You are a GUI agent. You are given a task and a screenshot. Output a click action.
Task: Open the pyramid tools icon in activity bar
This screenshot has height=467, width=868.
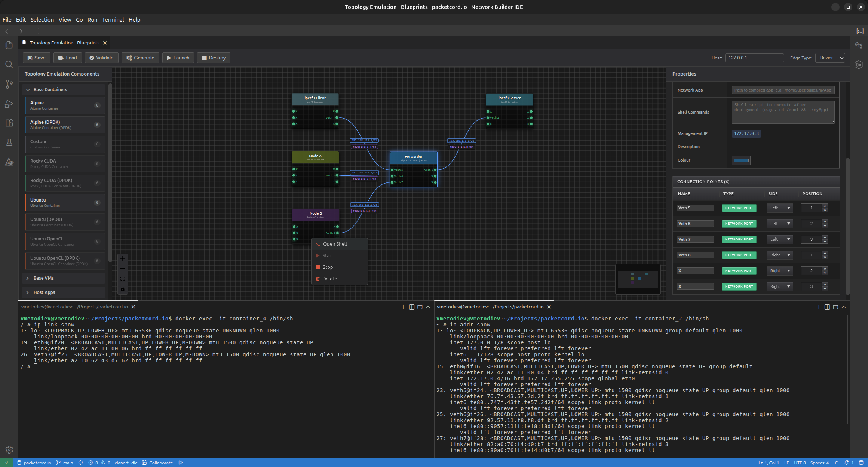[9, 162]
